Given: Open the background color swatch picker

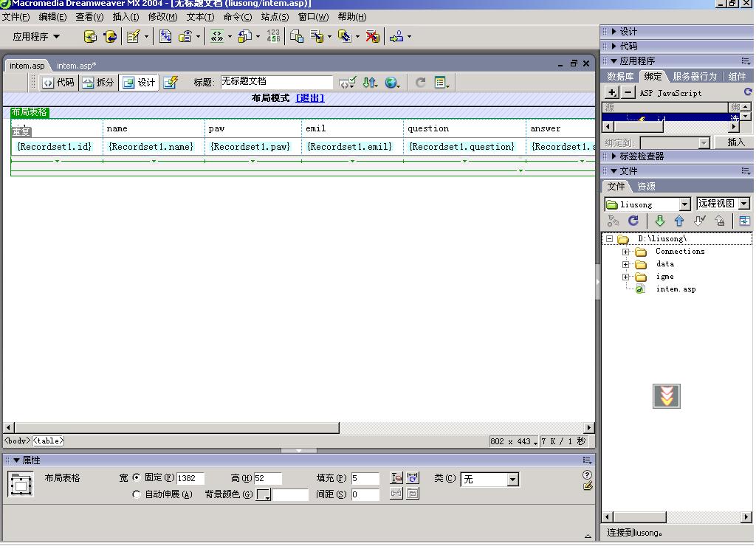Looking at the screenshot, I should [x=264, y=494].
